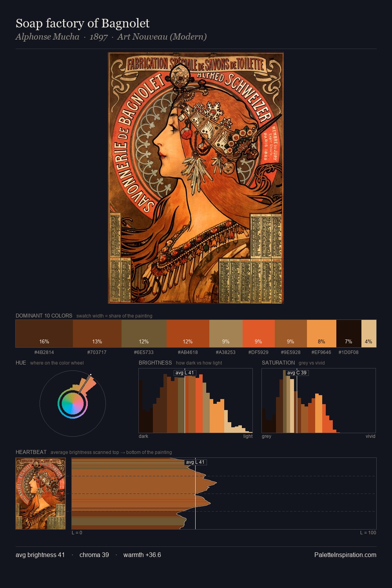Click the 'grey' axis label under Saturation
Screen dimensions: 392x588
(x=267, y=436)
